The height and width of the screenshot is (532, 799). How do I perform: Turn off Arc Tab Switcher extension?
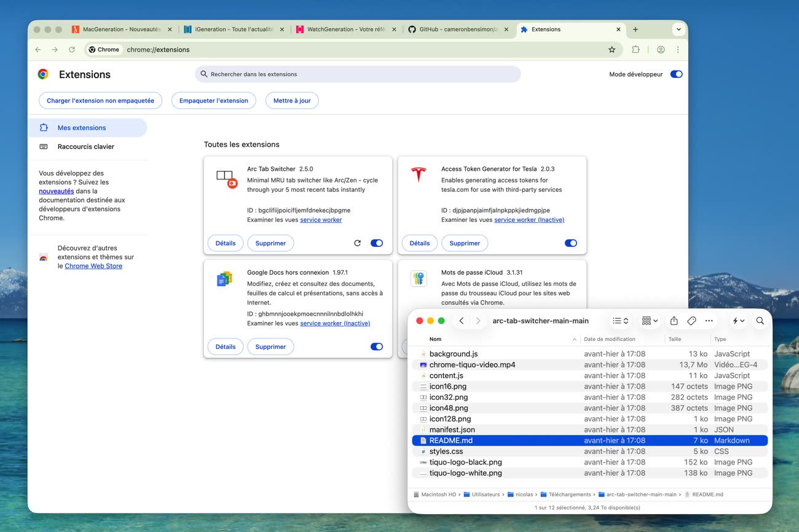377,243
